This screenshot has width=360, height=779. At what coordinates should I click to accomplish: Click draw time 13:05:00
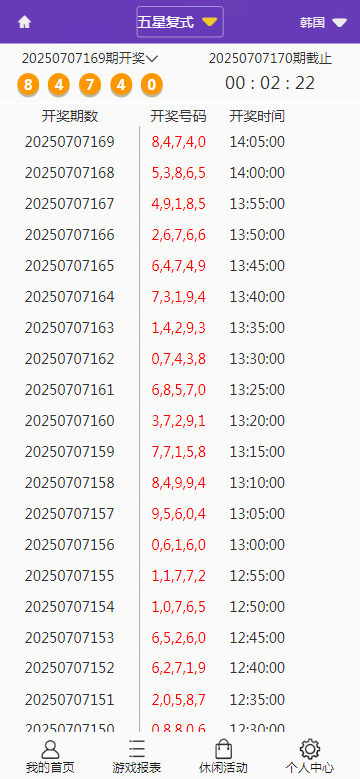tap(257, 514)
